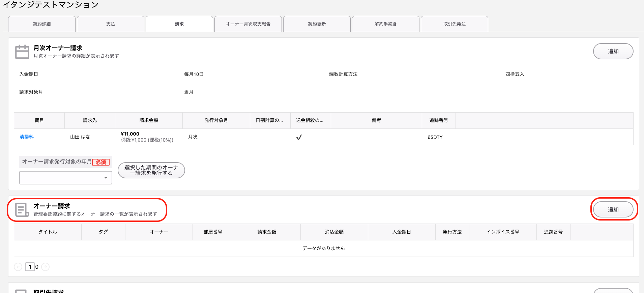The width and height of the screenshot is (644, 293).
Task: Click the 四捨五入 value
Action: tap(515, 74)
